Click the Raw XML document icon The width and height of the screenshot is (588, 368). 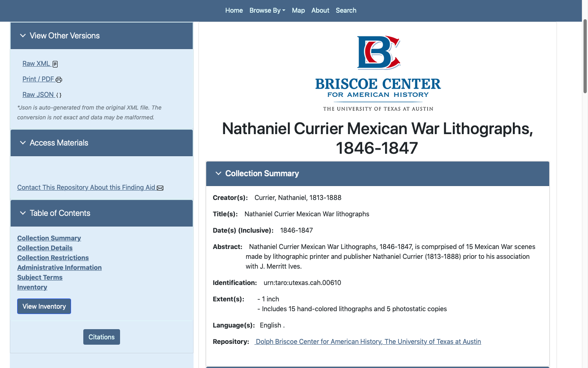click(55, 64)
